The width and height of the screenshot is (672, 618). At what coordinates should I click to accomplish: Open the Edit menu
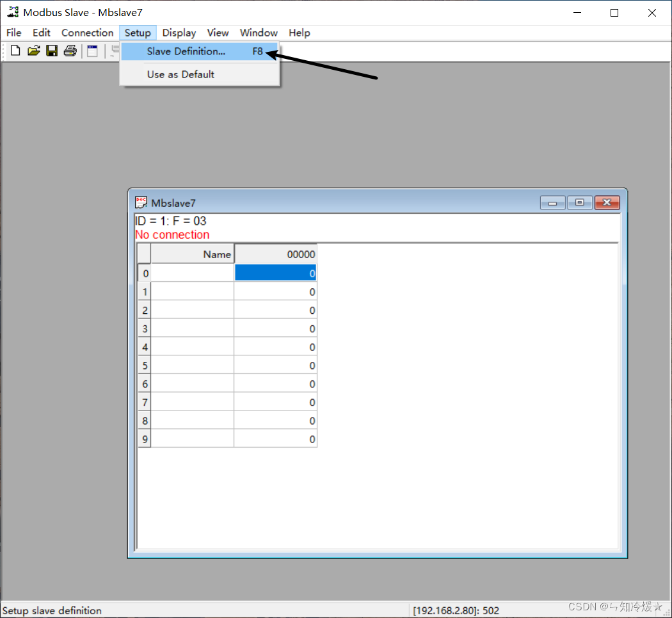pyautogui.click(x=41, y=33)
